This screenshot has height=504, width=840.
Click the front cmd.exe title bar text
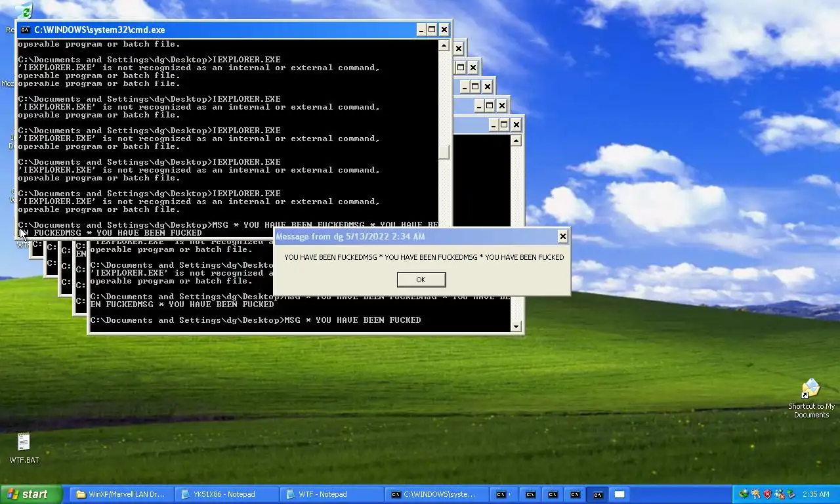pos(100,30)
